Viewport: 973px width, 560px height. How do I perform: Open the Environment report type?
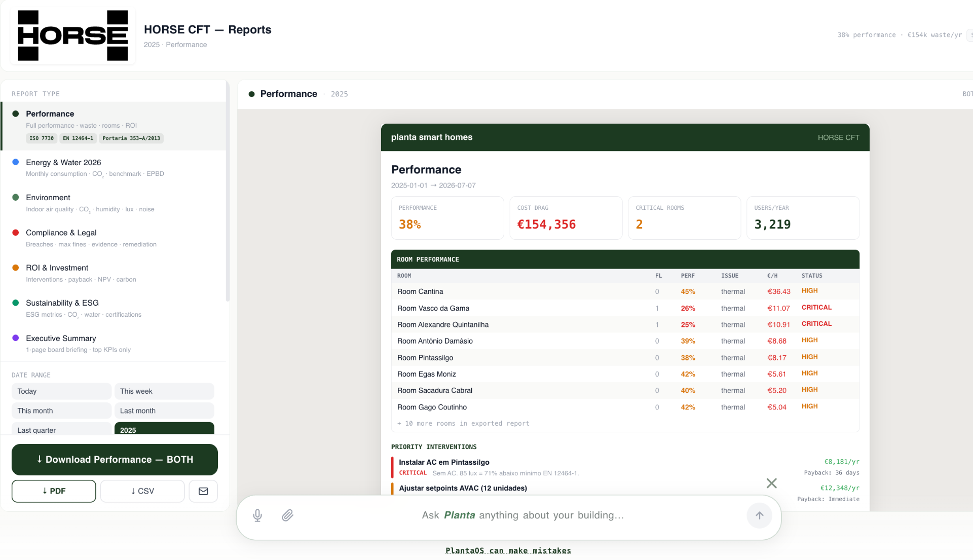click(x=114, y=203)
